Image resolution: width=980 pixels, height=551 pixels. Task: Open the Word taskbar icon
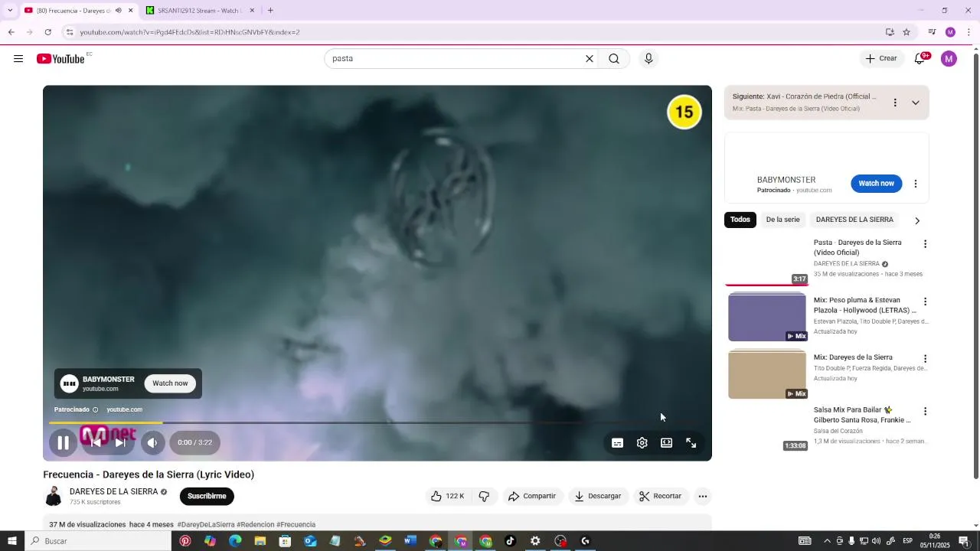[x=410, y=541]
